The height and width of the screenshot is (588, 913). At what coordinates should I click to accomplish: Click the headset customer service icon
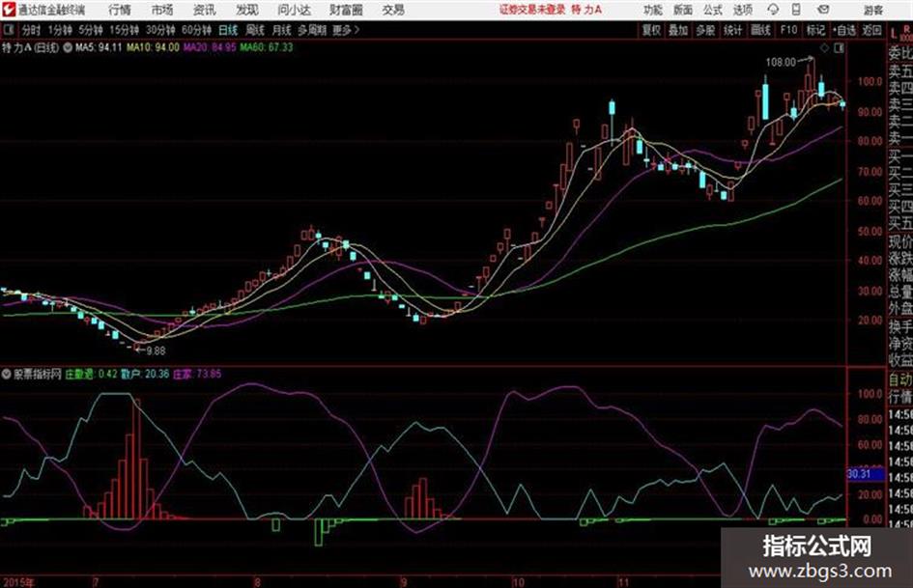point(773,10)
